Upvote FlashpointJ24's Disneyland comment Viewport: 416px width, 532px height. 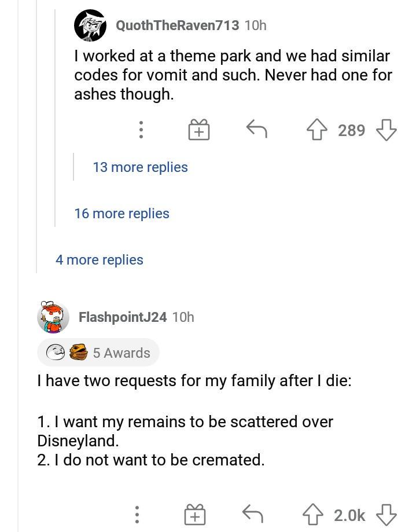(x=311, y=513)
